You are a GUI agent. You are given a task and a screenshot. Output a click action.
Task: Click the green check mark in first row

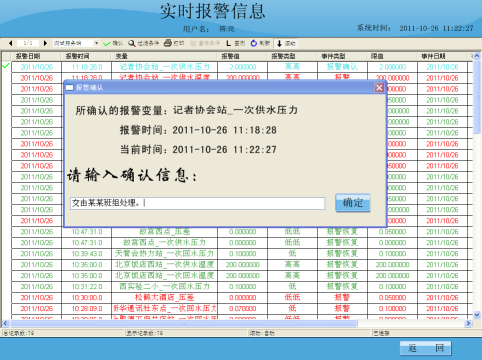click(x=6, y=66)
